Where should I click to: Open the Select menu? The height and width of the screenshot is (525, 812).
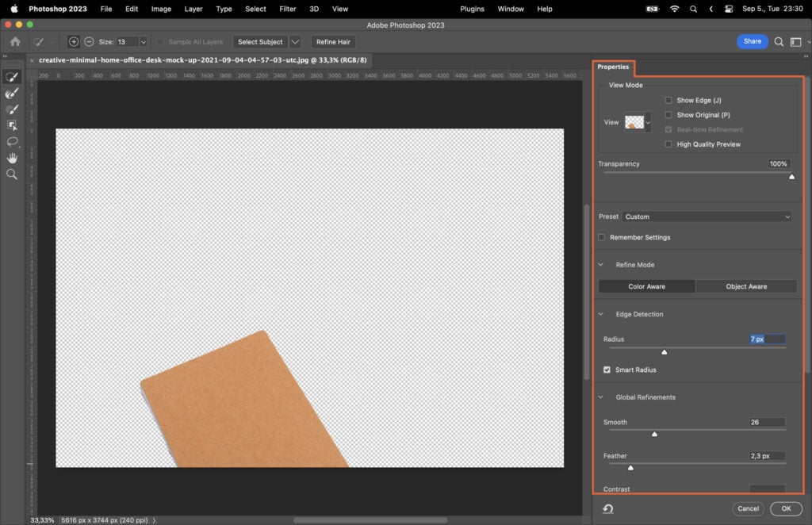[x=255, y=9]
